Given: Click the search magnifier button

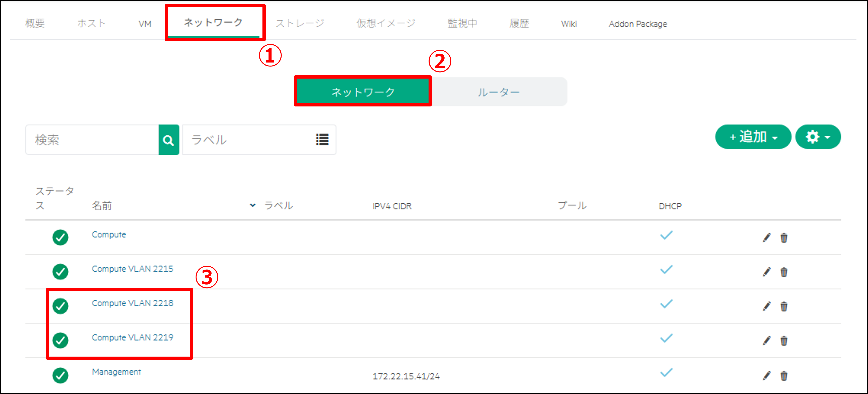Looking at the screenshot, I should [x=168, y=140].
